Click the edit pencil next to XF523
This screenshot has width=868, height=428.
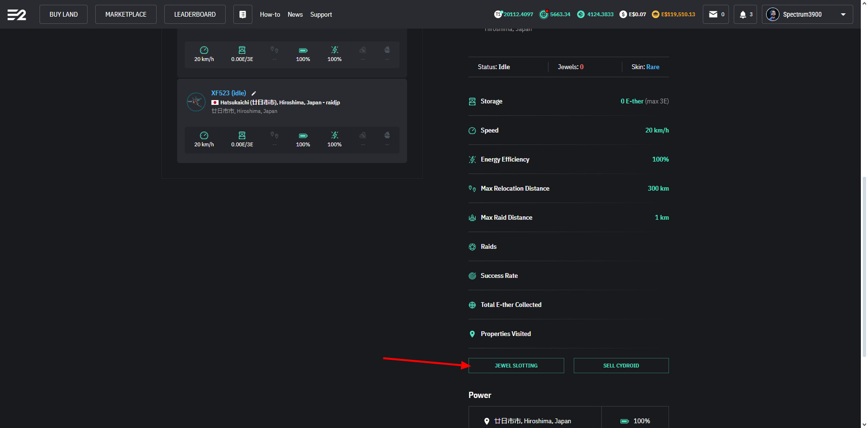pyautogui.click(x=254, y=93)
